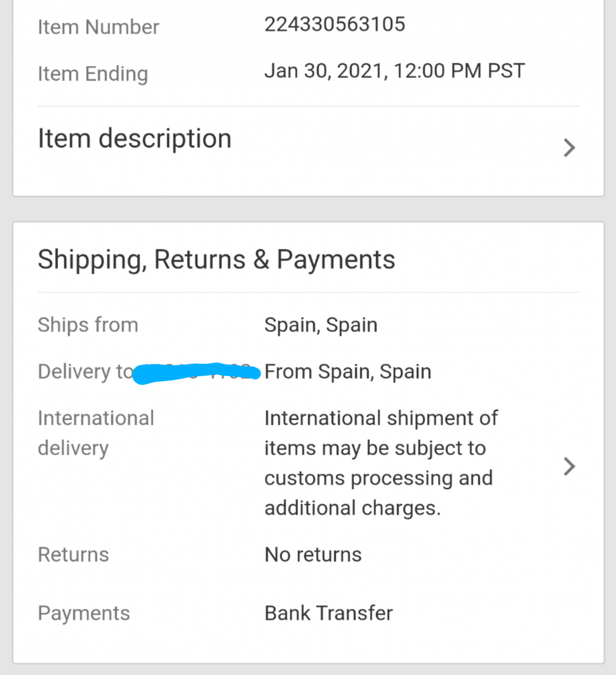
Task: Click the item number 224330563105
Action: 335,24
